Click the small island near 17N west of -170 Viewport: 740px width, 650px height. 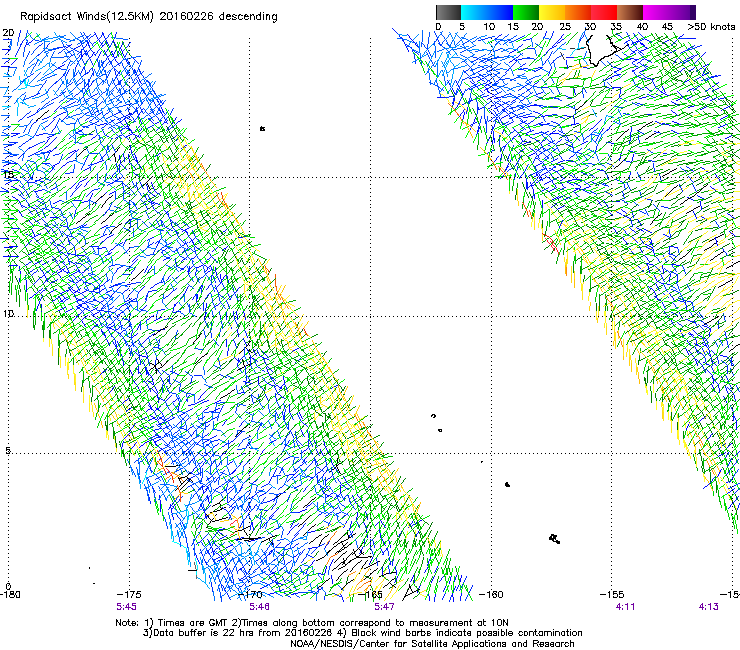click(262, 128)
